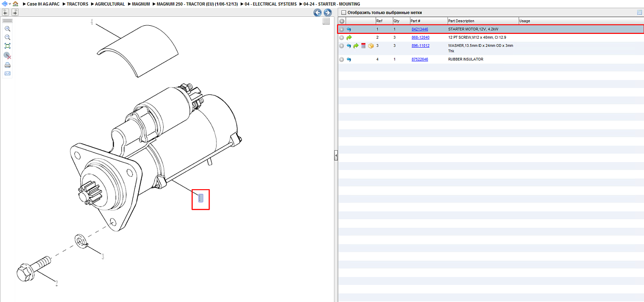The image size is (644, 302).
Task: Click the green arrow icon in the WASHER row
Action: point(356,46)
